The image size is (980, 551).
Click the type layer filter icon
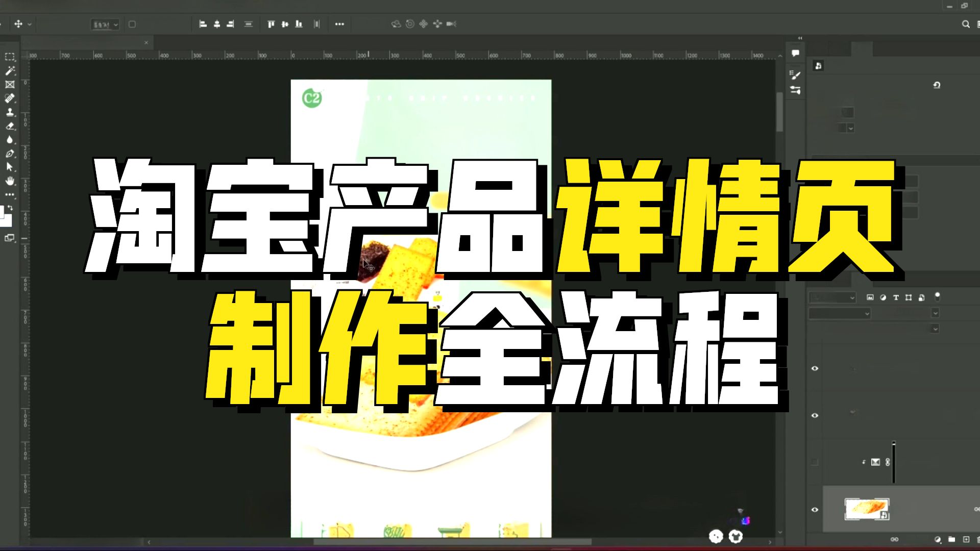[x=896, y=297]
